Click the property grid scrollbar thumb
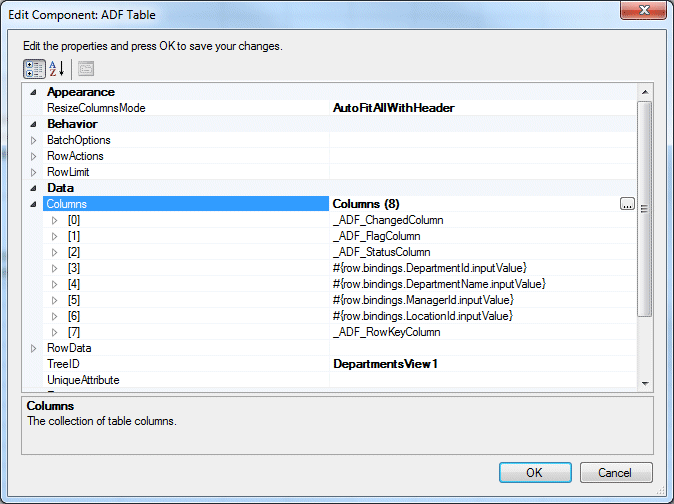The height and width of the screenshot is (504, 674). point(645,209)
